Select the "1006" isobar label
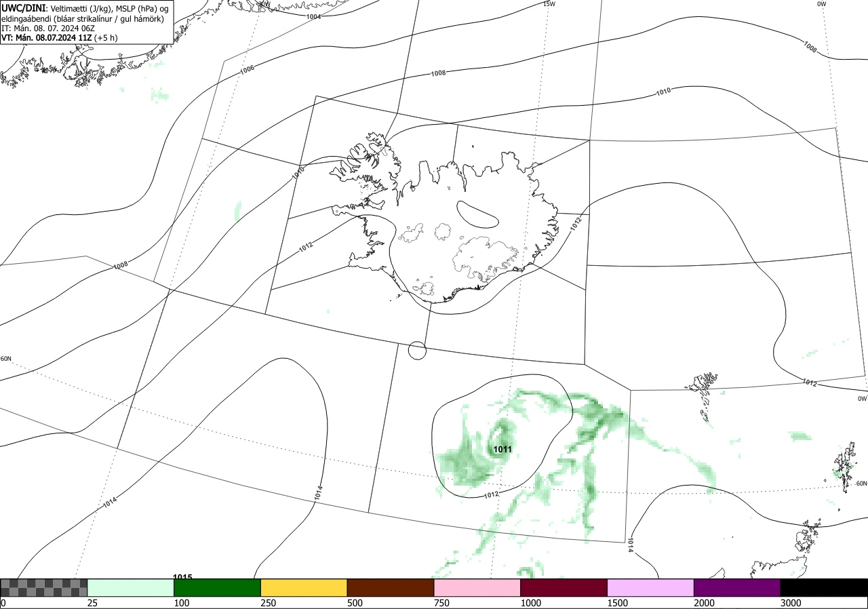This screenshot has height=609, width=868. [247, 69]
